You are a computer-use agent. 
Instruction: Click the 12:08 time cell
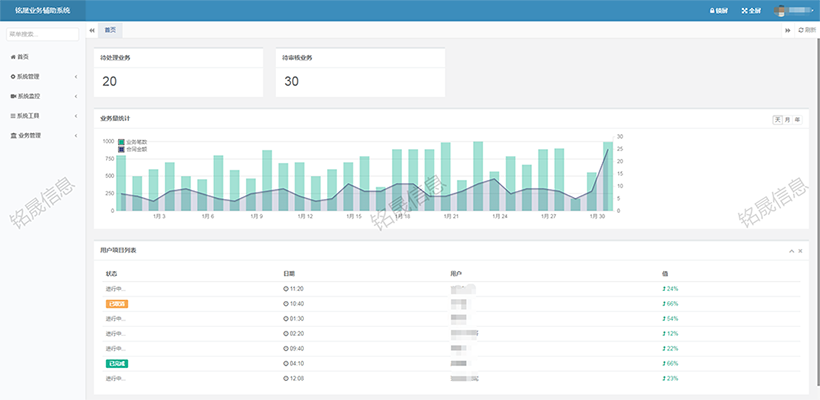point(293,378)
